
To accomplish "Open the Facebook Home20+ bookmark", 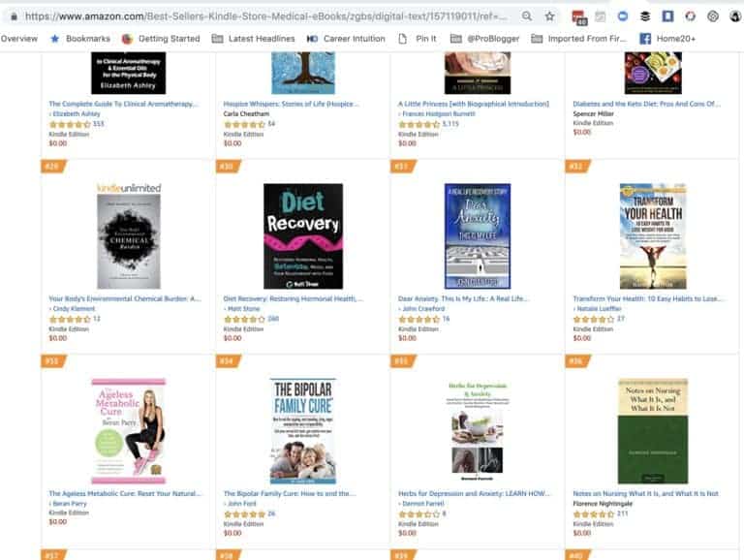I will 667,39.
